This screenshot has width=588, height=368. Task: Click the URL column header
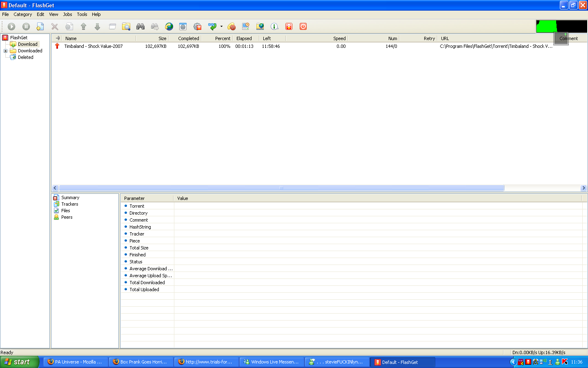point(495,38)
